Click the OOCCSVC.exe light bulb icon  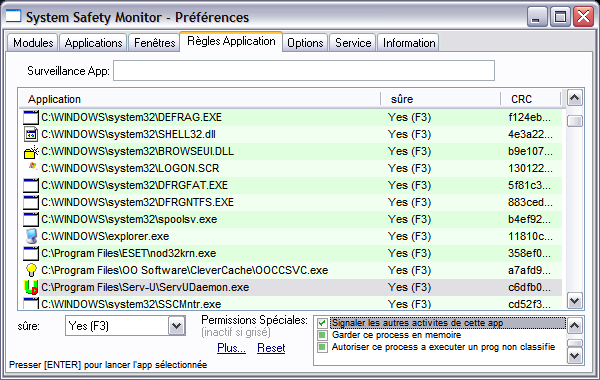31,270
